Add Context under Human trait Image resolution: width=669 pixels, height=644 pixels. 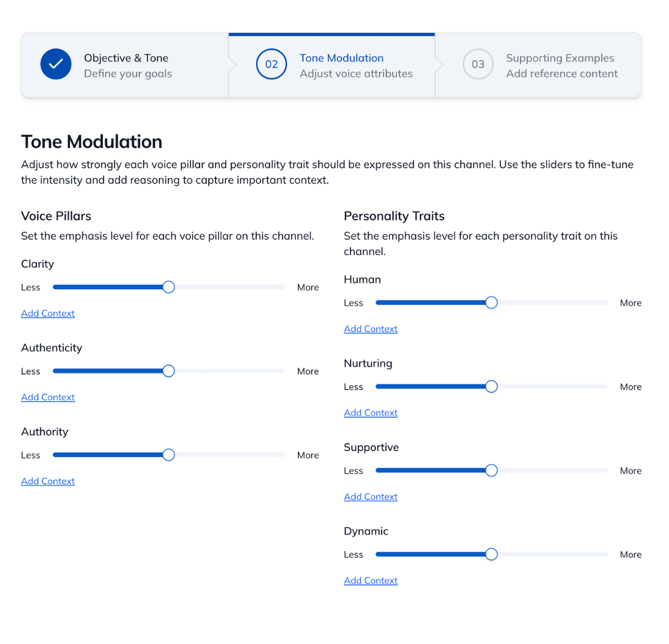[x=371, y=329]
